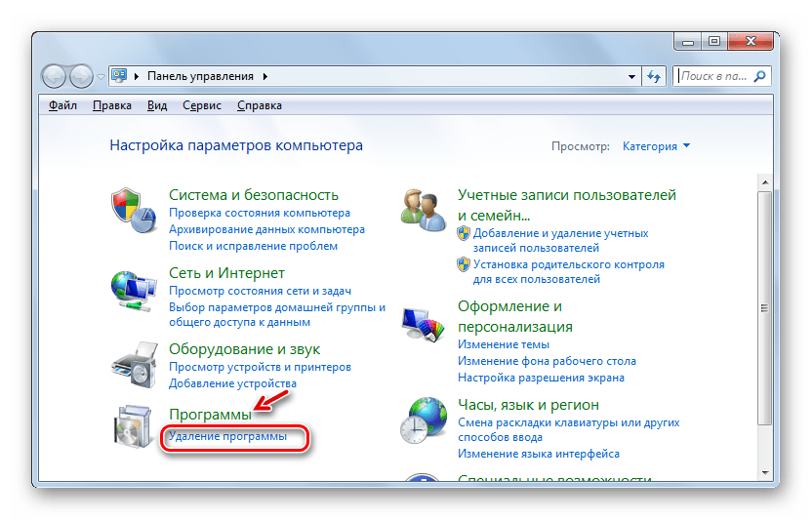
Task: Click Панель управления breadcrumb text
Action: (200, 77)
